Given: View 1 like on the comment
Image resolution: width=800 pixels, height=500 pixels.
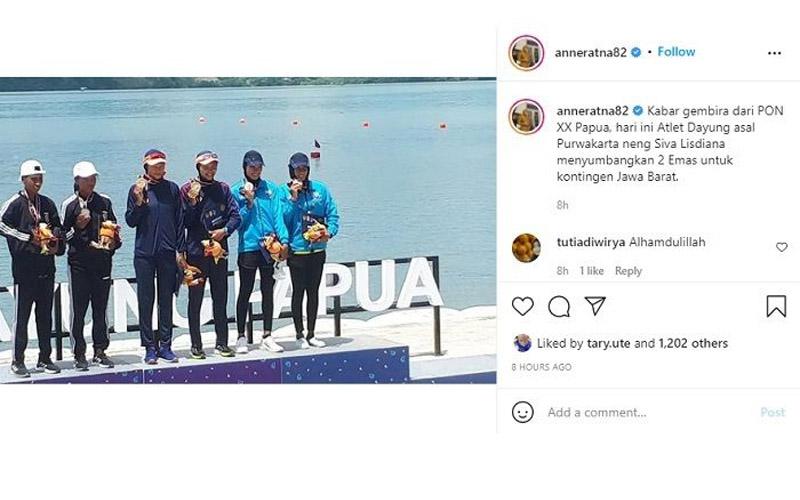Looking at the screenshot, I should 591,271.
